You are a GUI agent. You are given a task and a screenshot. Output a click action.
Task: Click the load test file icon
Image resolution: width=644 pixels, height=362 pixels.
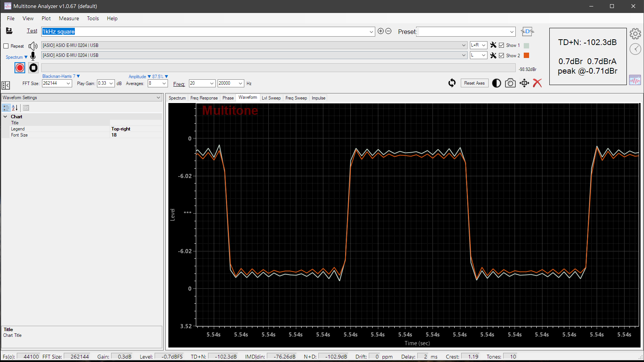tap(9, 31)
